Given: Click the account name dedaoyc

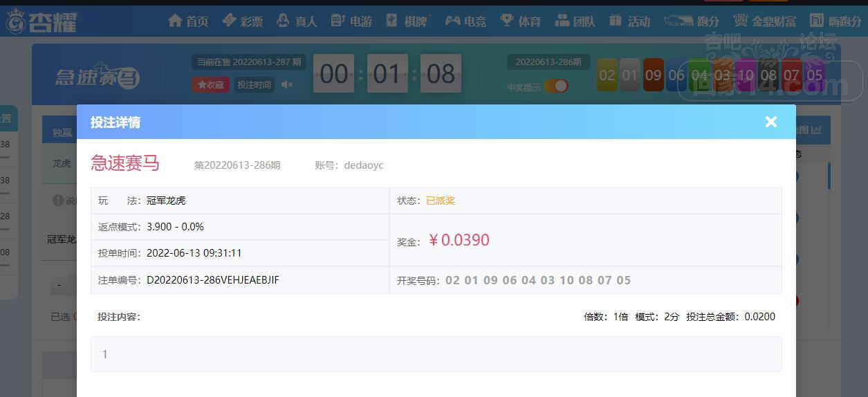Looking at the screenshot, I should tap(364, 165).
